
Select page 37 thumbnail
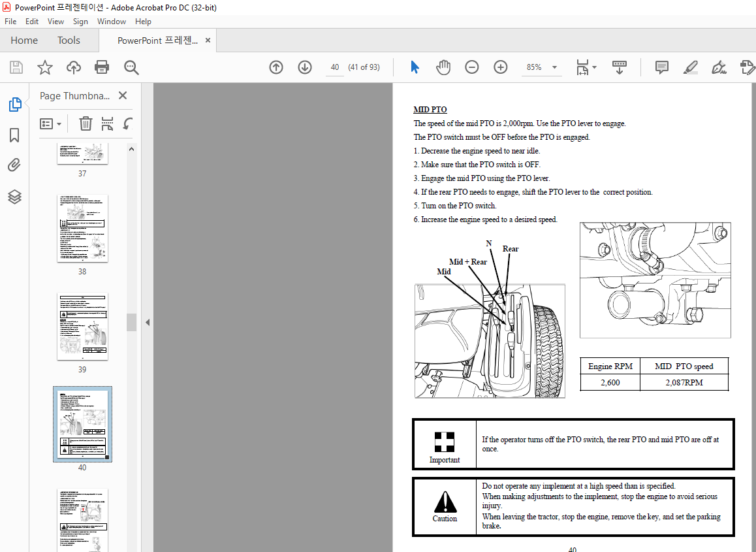point(82,154)
